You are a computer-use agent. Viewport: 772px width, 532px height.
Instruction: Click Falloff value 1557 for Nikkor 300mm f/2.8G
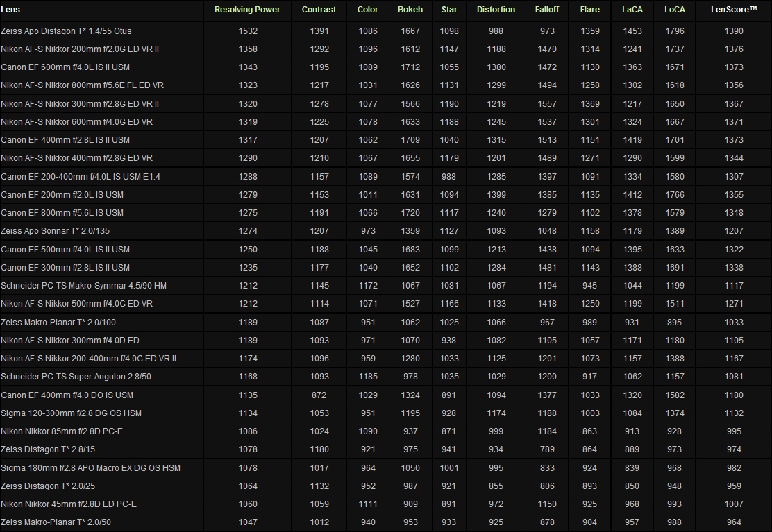click(x=547, y=104)
